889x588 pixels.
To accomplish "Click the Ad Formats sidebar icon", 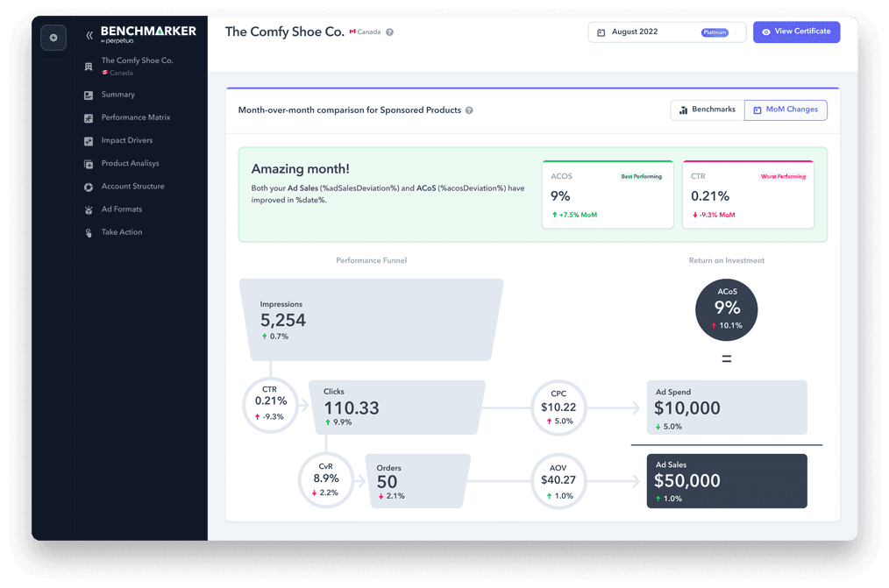I will pyautogui.click(x=89, y=209).
